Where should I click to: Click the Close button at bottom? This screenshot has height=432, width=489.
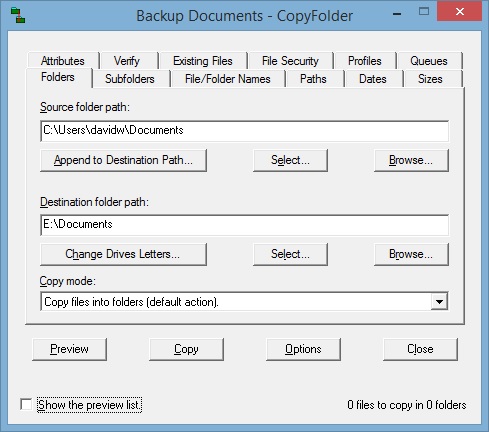[420, 349]
